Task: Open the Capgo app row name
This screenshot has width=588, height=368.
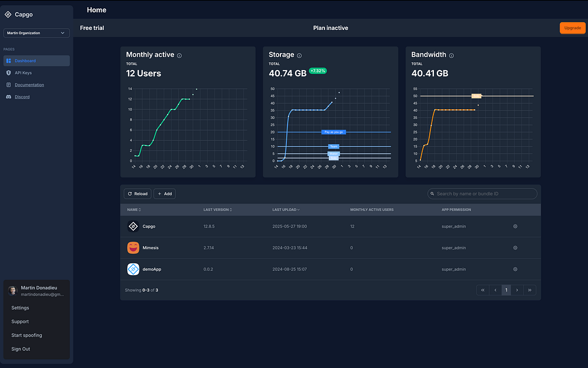Action: click(149, 226)
